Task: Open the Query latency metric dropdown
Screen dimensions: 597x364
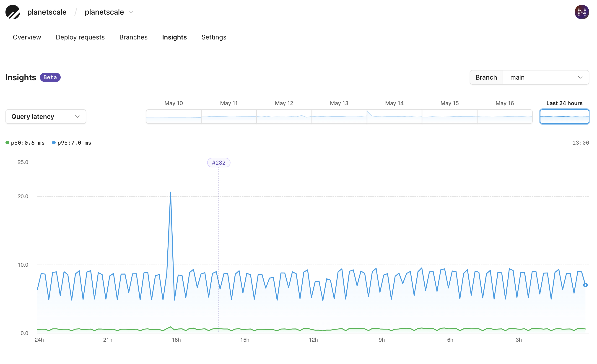Action: pos(46,117)
